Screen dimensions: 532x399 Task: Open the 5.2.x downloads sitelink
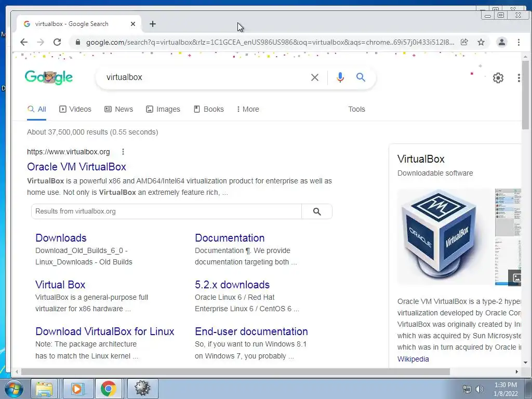pos(232,285)
